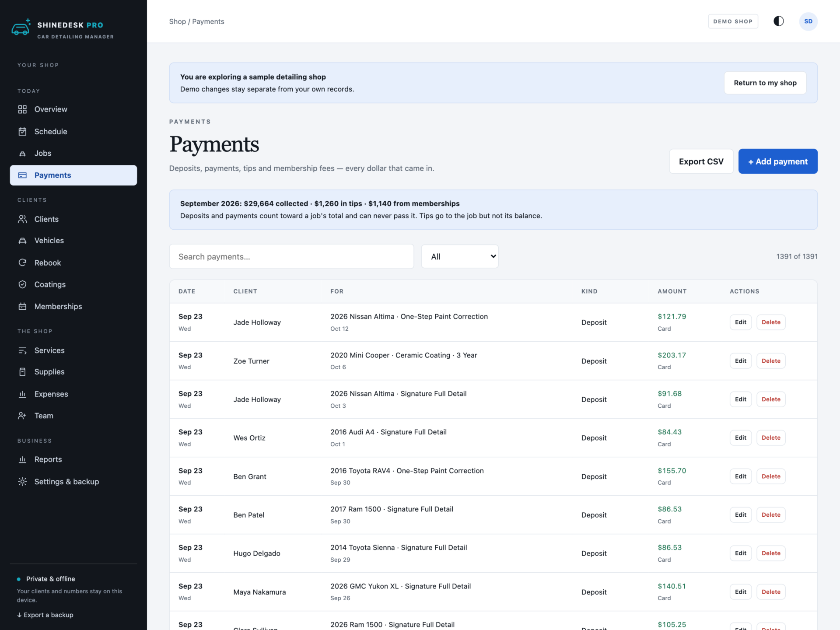The height and width of the screenshot is (630, 840).
Task: Edit the Hugo Delgado Toyota Sienna payment
Action: point(740,553)
